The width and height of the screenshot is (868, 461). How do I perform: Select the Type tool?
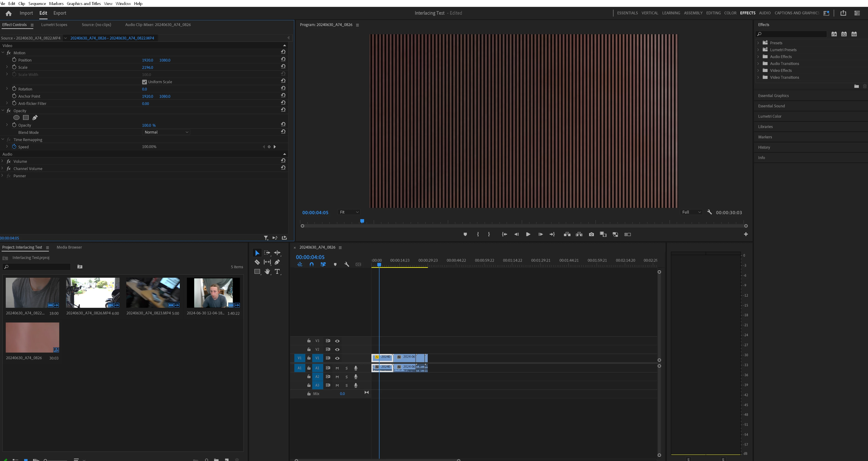click(x=277, y=272)
